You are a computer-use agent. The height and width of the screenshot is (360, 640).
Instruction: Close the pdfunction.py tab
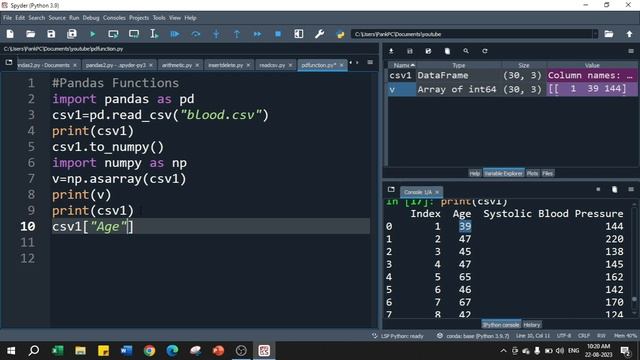pos(342,65)
